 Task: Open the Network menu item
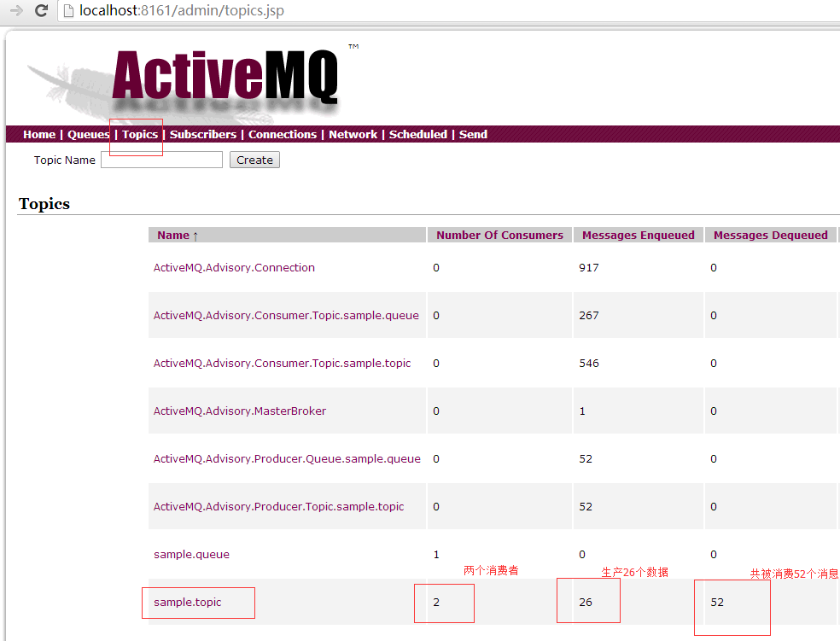[x=353, y=134]
